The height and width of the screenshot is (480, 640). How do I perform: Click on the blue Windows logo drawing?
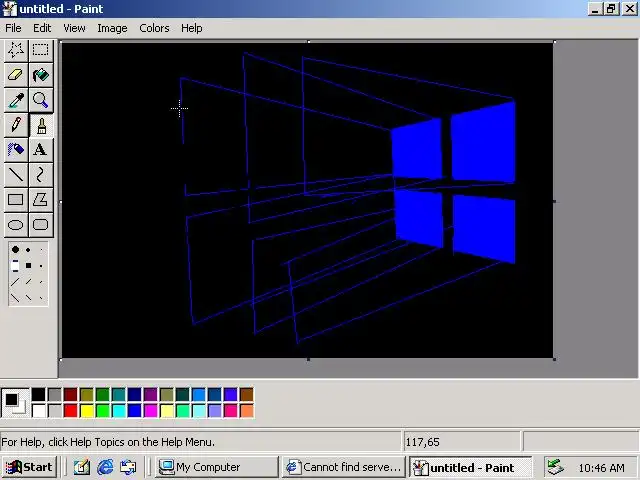(453, 182)
